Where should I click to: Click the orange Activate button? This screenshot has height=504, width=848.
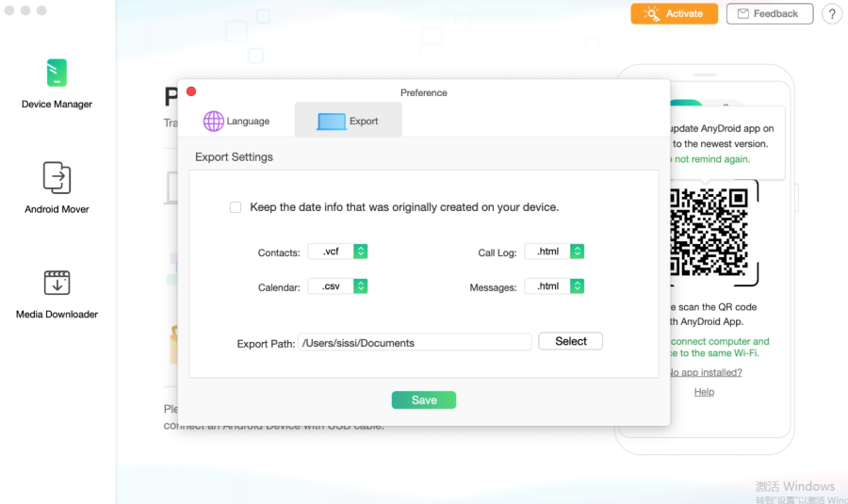(675, 13)
